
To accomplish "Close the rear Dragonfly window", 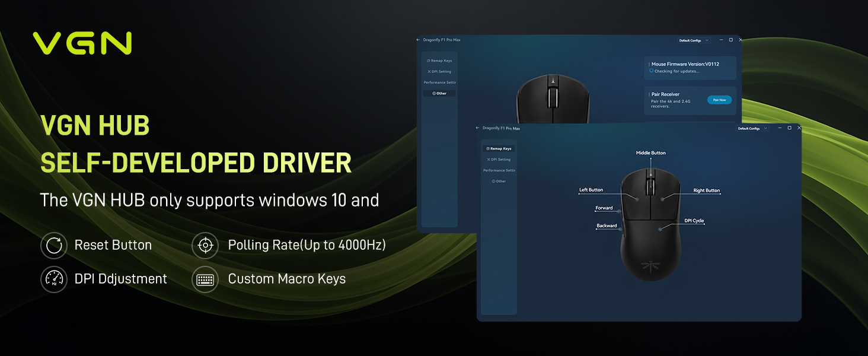I will (740, 40).
